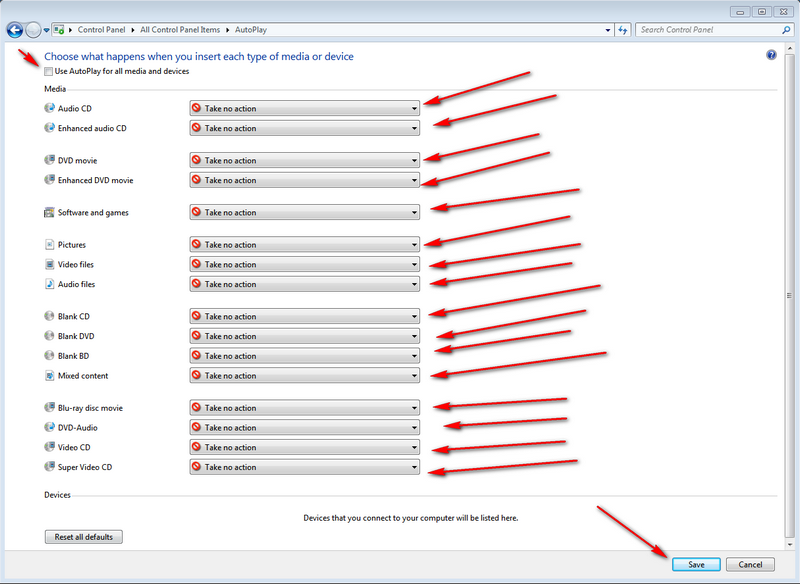Click the scrollbar down arrow
Screen dimensions: 800x584
pos(789,544)
